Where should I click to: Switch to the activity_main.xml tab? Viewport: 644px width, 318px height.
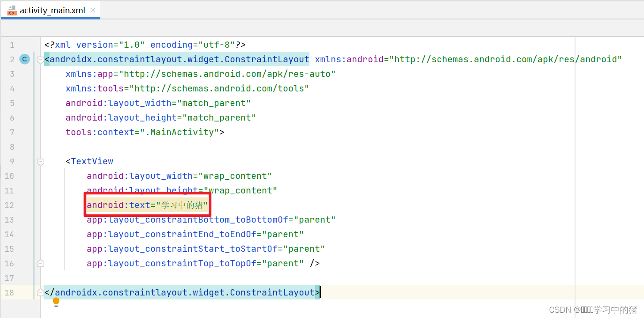pyautogui.click(x=50, y=10)
